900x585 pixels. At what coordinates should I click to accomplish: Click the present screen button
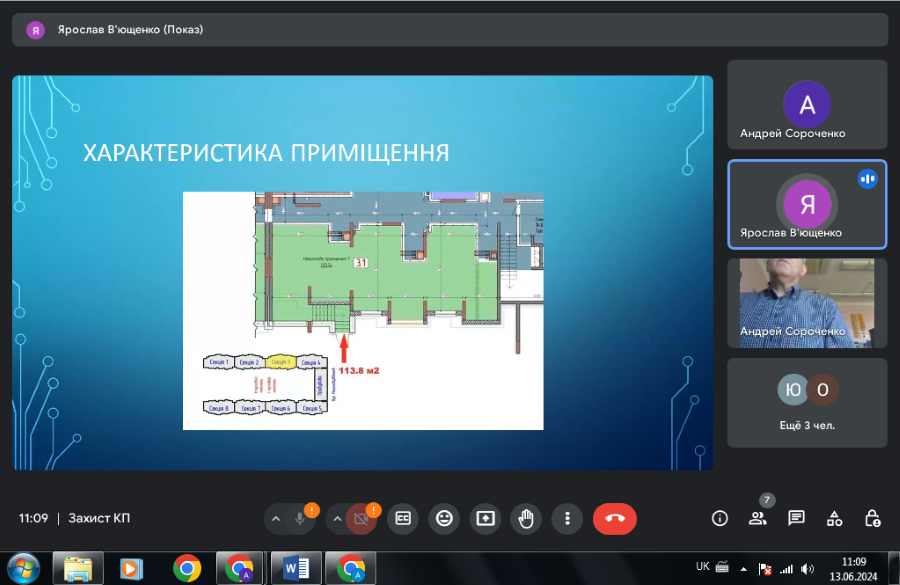click(x=485, y=518)
